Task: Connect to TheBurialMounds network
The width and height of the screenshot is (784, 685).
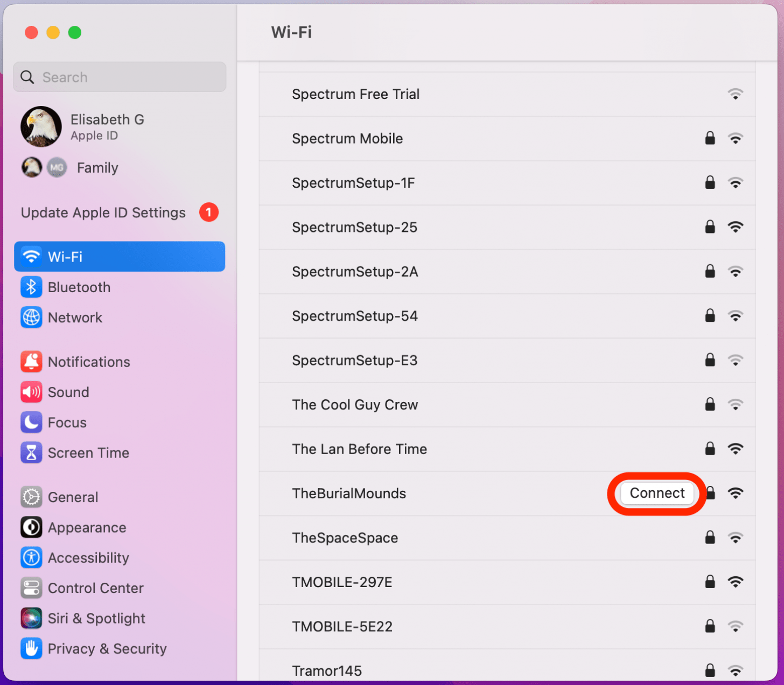Action: tap(657, 493)
